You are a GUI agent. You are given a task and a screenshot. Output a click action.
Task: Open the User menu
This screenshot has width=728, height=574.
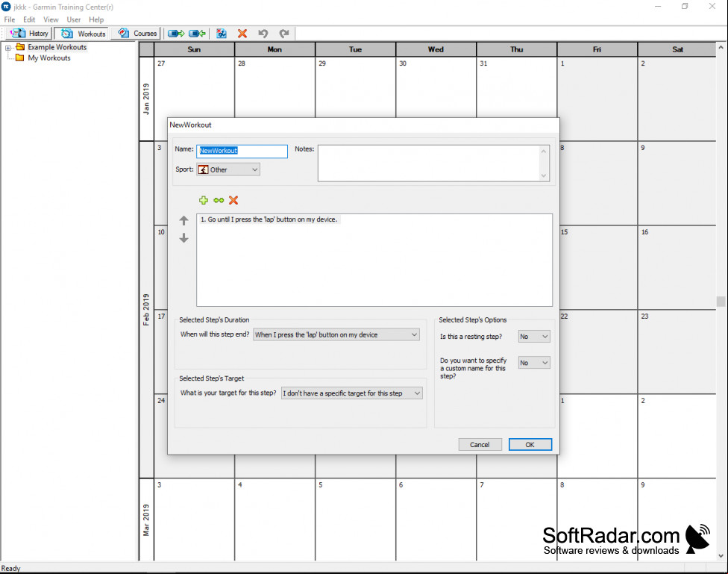73,19
